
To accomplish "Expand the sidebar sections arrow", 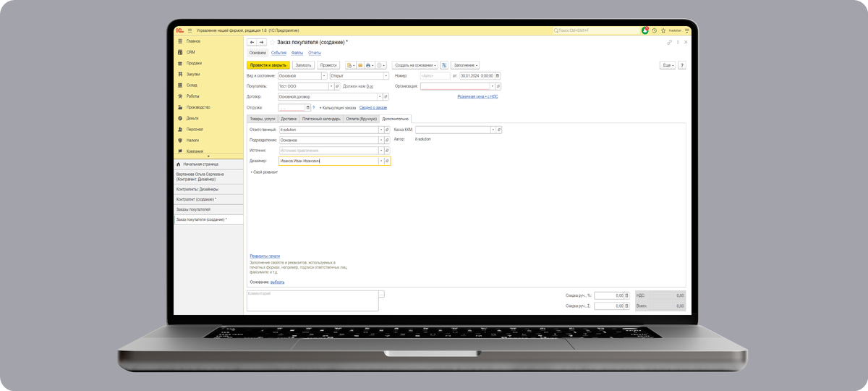I will pyautogui.click(x=208, y=156).
